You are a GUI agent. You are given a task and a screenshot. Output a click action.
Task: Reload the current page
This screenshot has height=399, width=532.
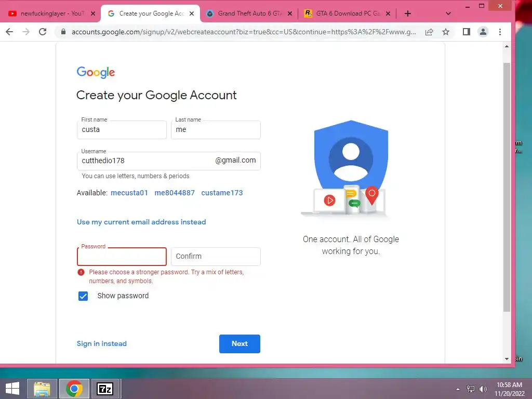click(x=43, y=32)
